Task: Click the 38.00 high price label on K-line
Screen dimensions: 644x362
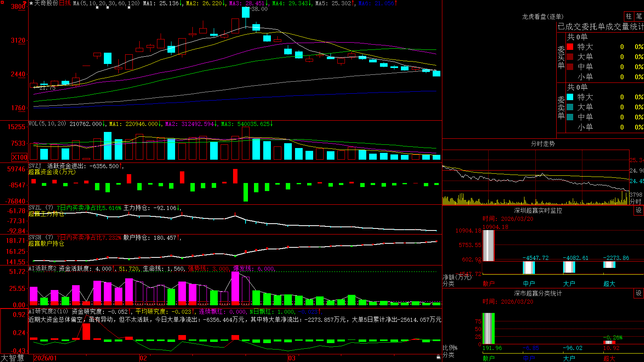Action: [x=259, y=9]
